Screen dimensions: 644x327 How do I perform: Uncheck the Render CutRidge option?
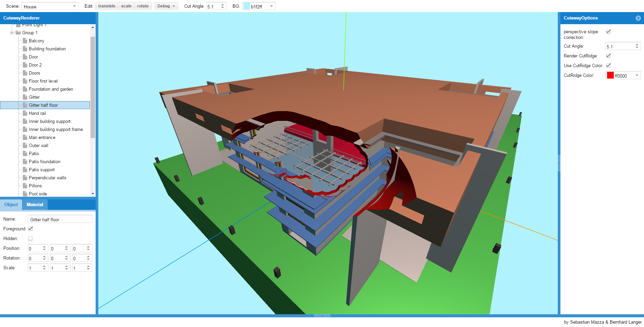point(608,56)
